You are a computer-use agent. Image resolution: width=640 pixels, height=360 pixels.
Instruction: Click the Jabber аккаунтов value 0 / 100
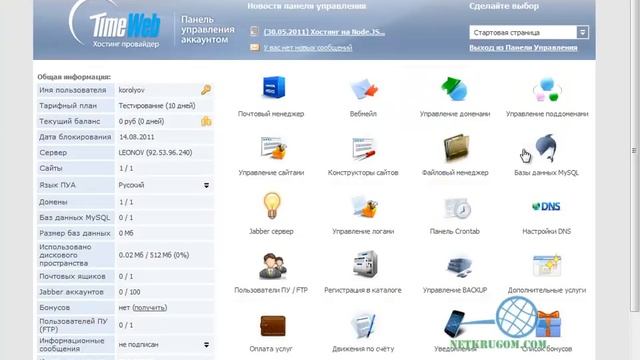(129, 292)
